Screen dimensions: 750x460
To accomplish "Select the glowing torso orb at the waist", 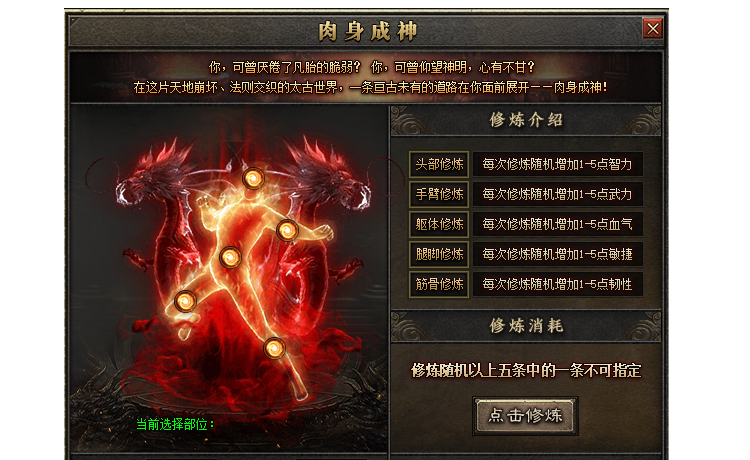I will pos(230,257).
